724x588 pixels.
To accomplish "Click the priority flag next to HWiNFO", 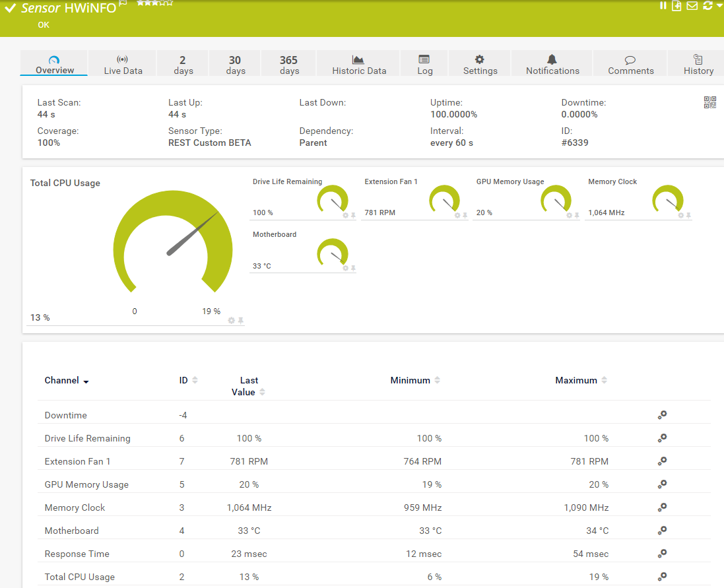I will coord(123,4).
